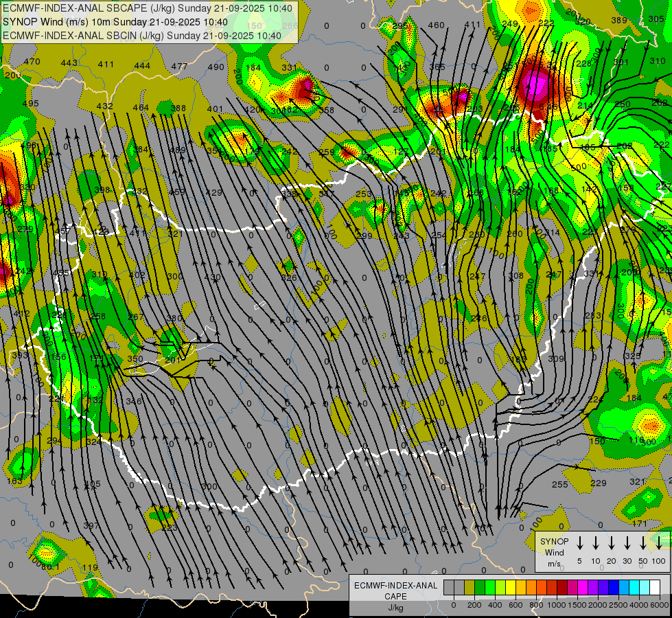Viewport: 672px width, 618px height.
Task: Click the 100 m/s wind arrow symbol
Action: [x=659, y=543]
